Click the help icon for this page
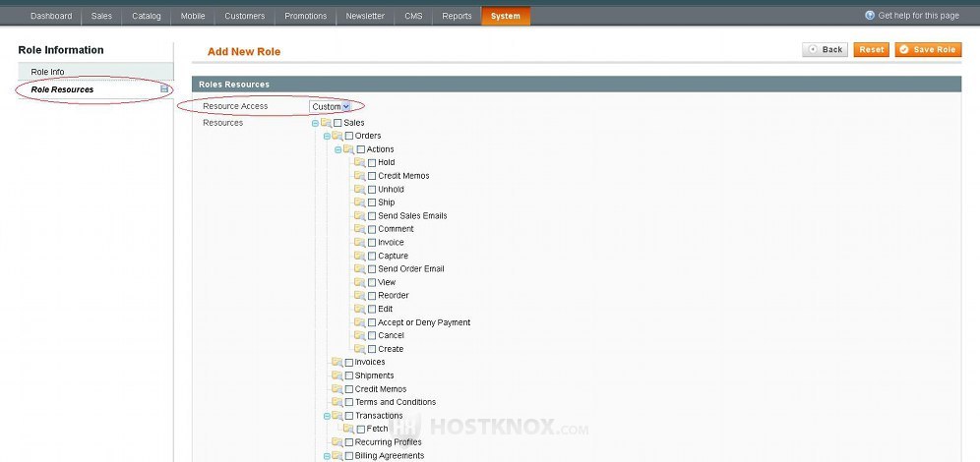980x462 pixels. pos(870,15)
